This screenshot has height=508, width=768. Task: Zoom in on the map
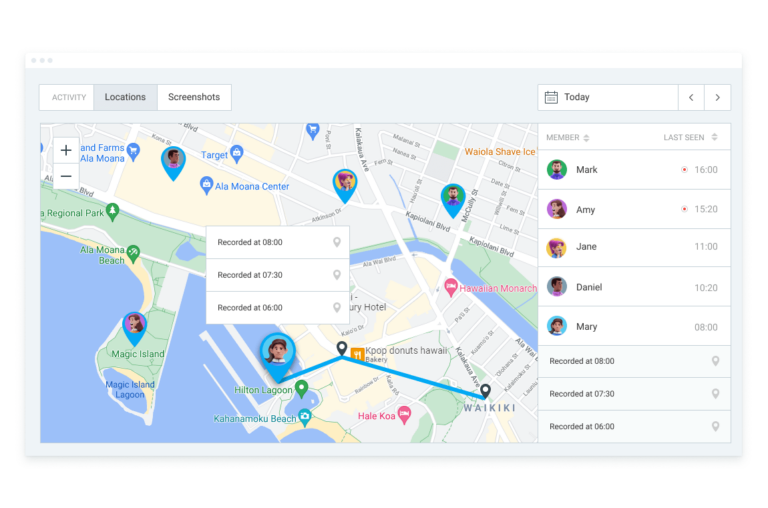coord(66,150)
